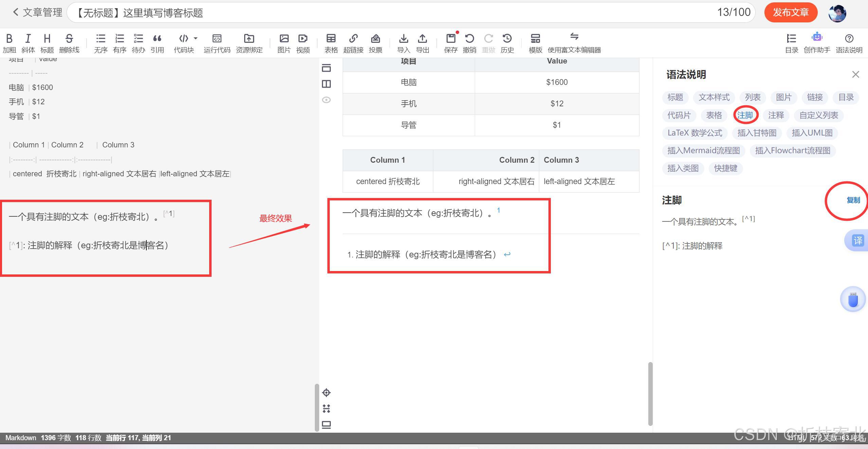Viewport: 868px width, 449px height.
Task: Open edit history (历史)
Action: [507, 43]
